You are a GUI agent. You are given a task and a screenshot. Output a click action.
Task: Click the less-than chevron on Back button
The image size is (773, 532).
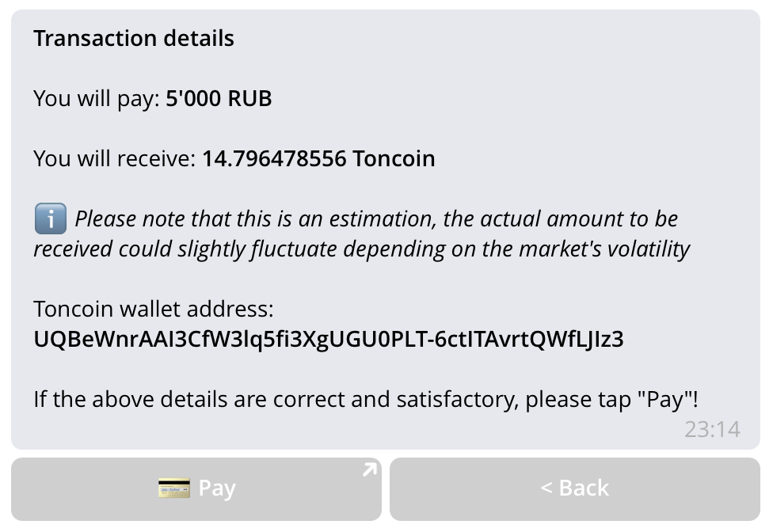[546, 488]
